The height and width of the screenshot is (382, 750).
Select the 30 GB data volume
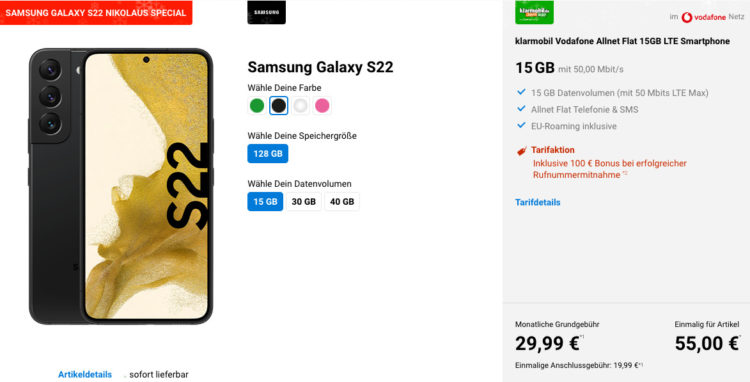point(304,201)
